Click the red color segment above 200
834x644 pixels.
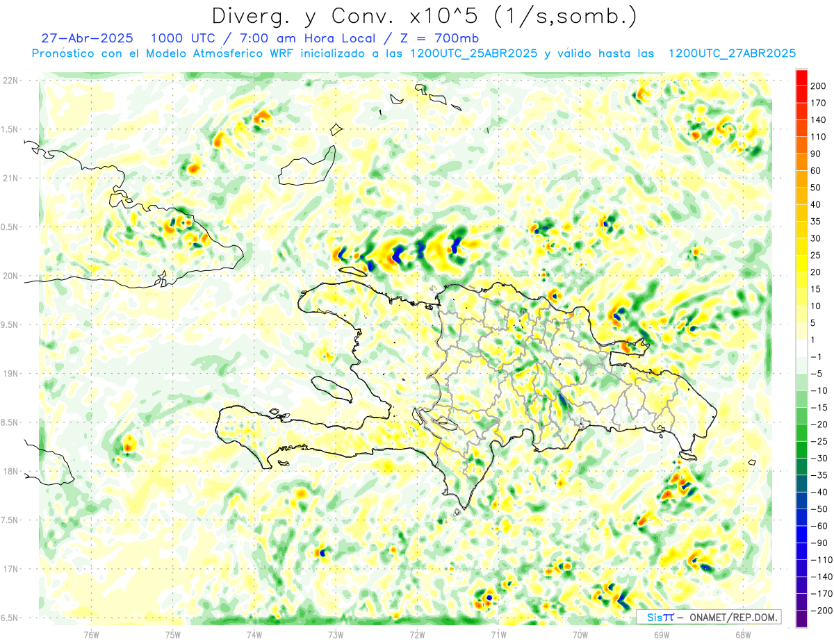pyautogui.click(x=801, y=77)
